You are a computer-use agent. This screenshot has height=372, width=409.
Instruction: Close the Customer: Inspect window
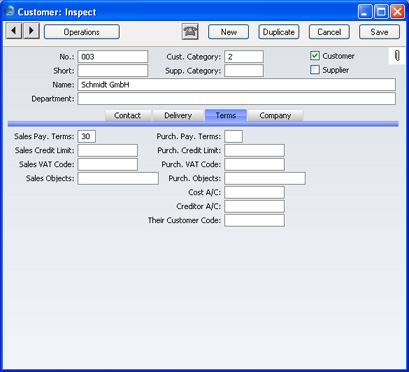tap(397, 12)
